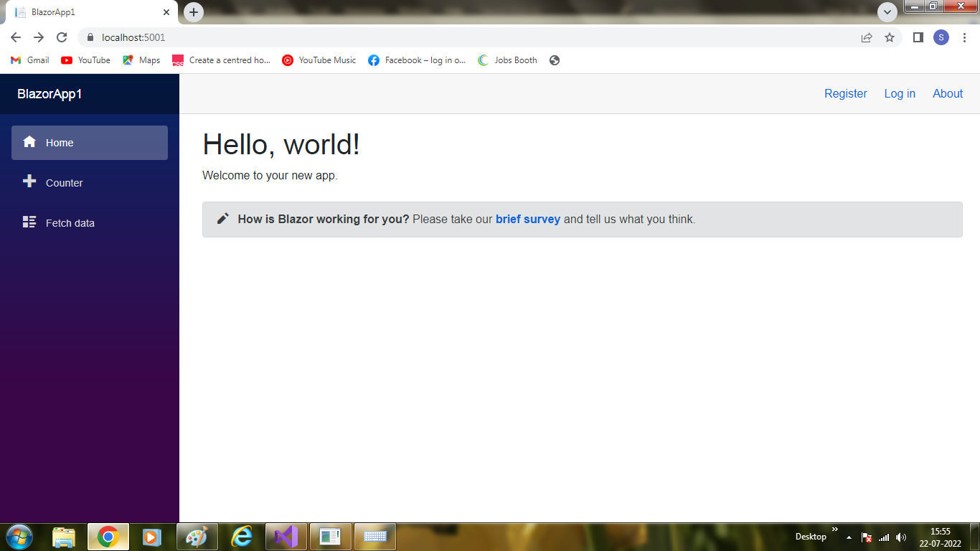This screenshot has height=551, width=980.
Task: Click the Register link
Action: pyautogui.click(x=845, y=93)
